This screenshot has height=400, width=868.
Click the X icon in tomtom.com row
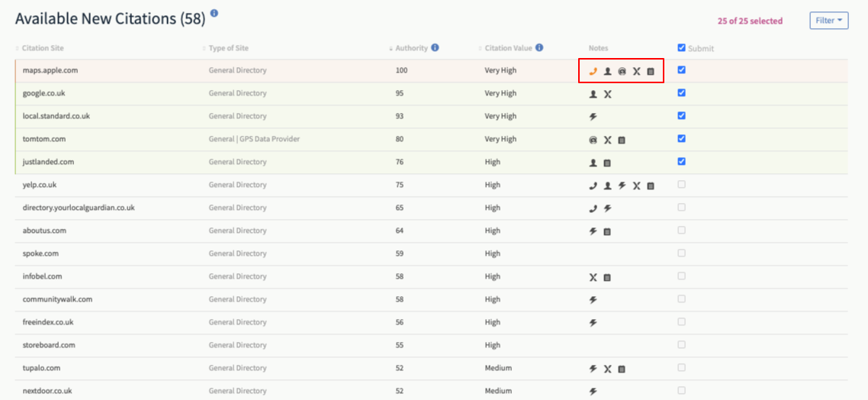[x=607, y=140]
